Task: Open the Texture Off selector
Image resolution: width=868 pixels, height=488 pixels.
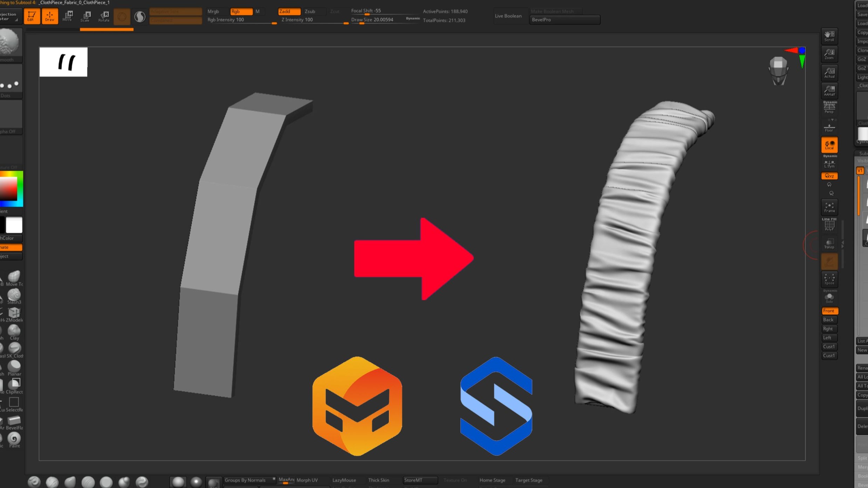Action: pos(11,153)
